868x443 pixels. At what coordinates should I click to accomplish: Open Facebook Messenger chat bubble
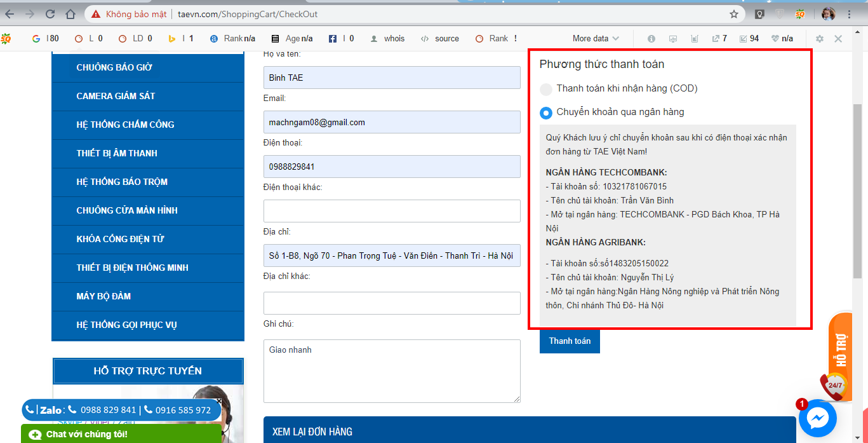[817, 418]
